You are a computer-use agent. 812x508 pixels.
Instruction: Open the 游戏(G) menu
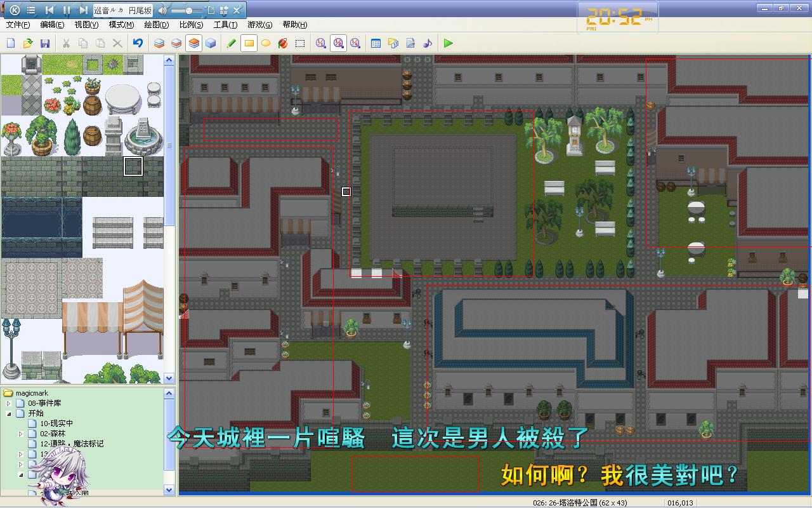pyautogui.click(x=259, y=25)
